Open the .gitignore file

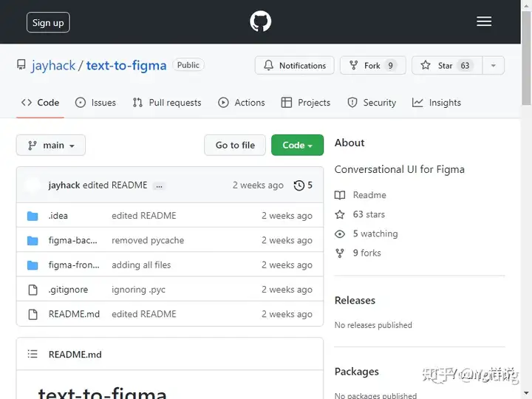point(68,290)
